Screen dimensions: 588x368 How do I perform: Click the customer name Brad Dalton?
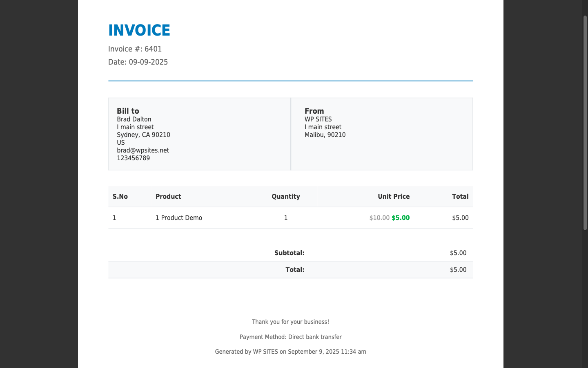134,119
